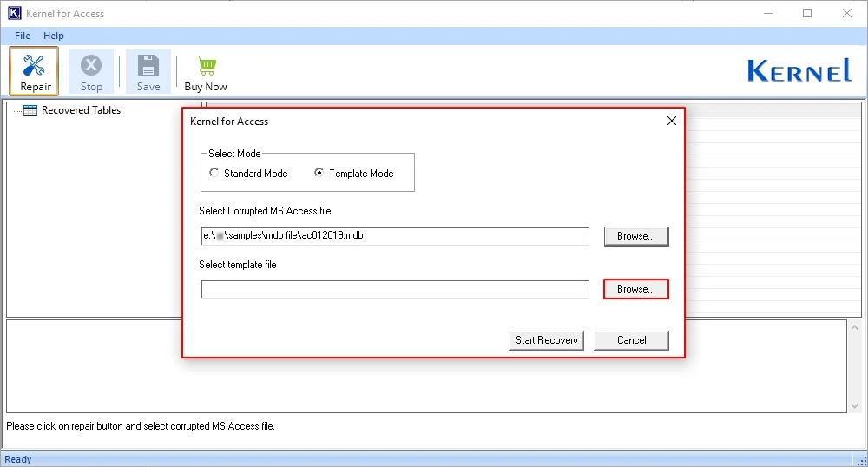The image size is (868, 467).
Task: Click the status bar resize grip
Action: pyautogui.click(x=861, y=460)
